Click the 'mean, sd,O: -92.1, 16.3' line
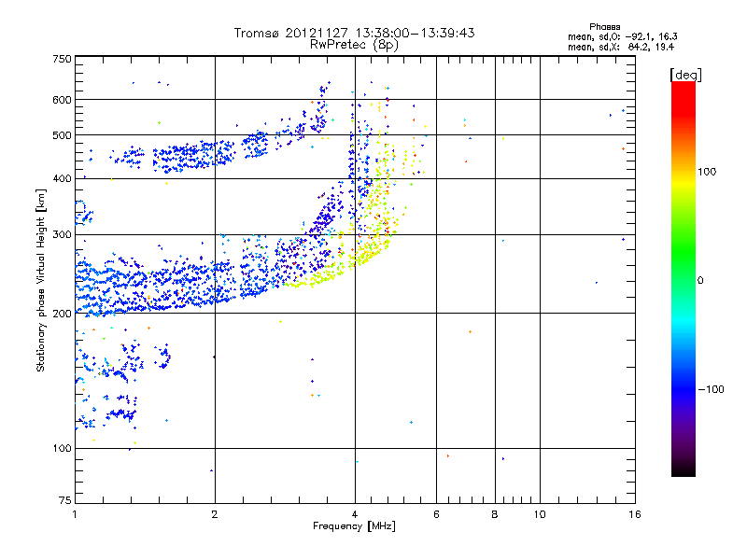Screen dimensions: 747x560 pos(622,36)
